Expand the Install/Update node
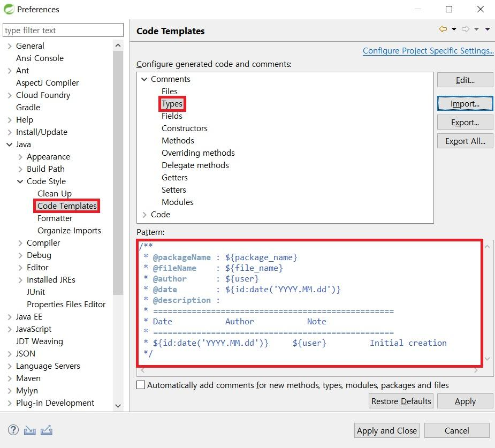Image resolution: width=495 pixels, height=448 pixels. click(x=10, y=132)
